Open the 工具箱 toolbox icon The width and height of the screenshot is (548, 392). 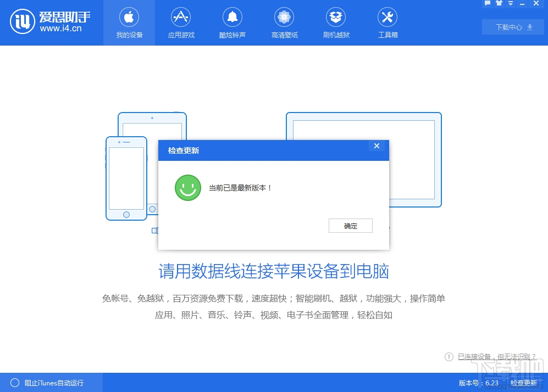click(388, 18)
